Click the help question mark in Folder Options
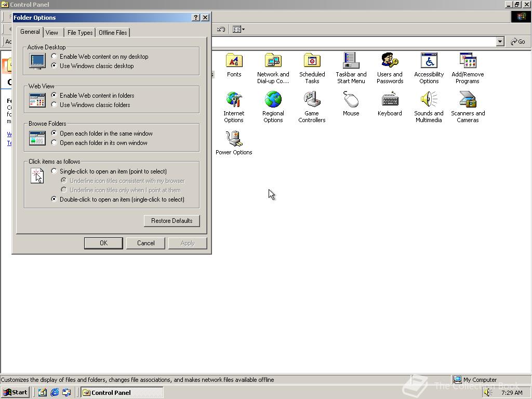 [x=196, y=18]
